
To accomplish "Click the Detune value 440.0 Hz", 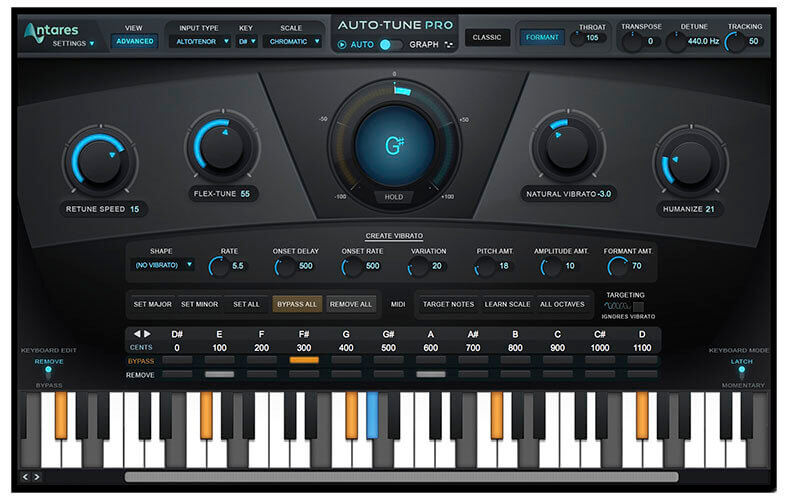I will click(x=703, y=41).
